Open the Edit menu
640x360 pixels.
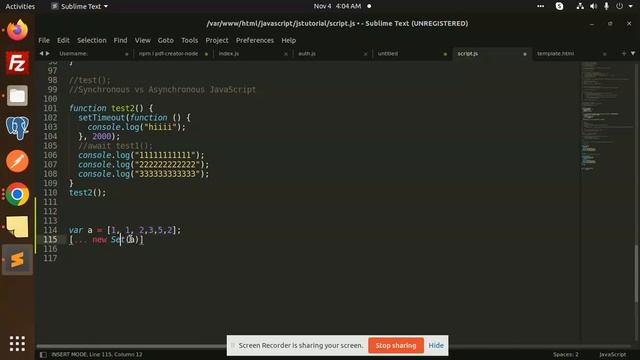click(x=63, y=40)
